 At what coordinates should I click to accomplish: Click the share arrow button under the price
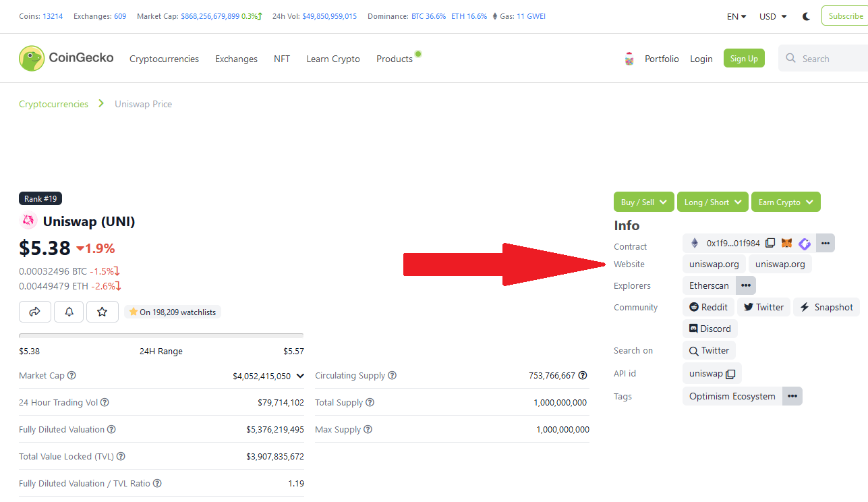pos(35,312)
